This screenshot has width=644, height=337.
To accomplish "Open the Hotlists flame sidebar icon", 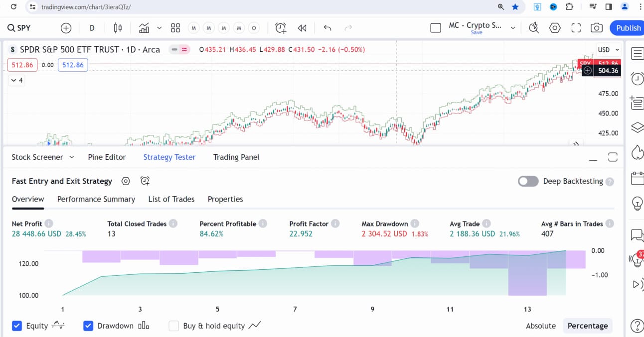I will point(637,152).
